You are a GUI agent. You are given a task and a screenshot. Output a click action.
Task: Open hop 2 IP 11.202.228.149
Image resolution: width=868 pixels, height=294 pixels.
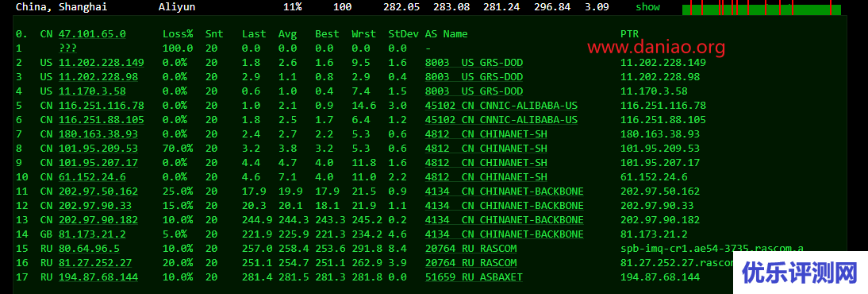tap(102, 63)
